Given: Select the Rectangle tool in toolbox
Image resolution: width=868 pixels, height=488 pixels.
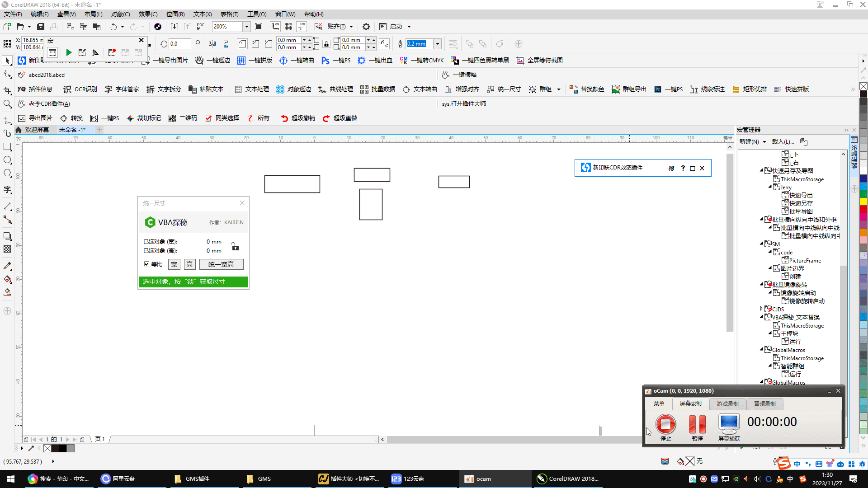Looking at the screenshot, I should 7,147.
